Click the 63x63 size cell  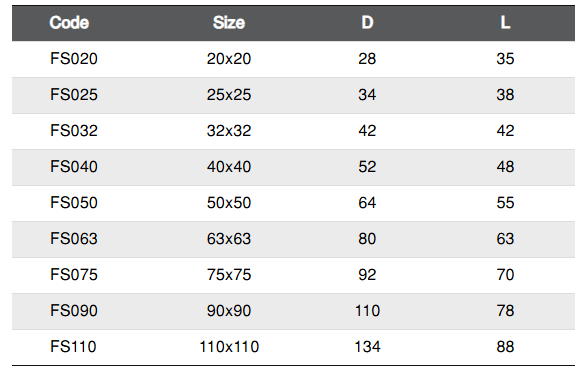click(x=229, y=239)
